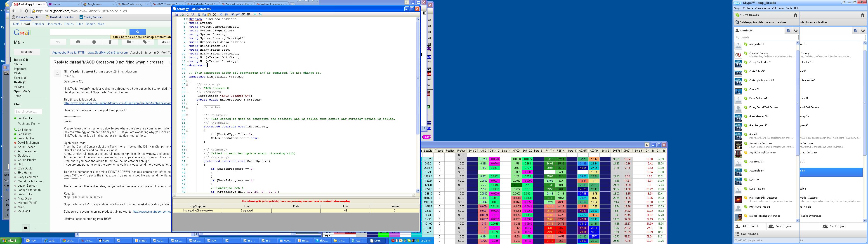
Task: Click the Print icon in NinjaScript editor
Action: click(x=182, y=15)
